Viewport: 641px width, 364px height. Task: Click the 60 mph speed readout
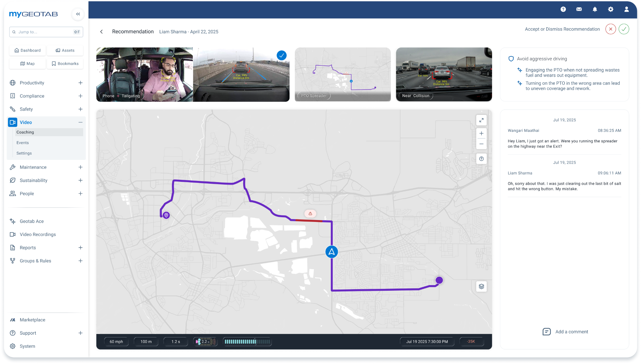click(116, 342)
